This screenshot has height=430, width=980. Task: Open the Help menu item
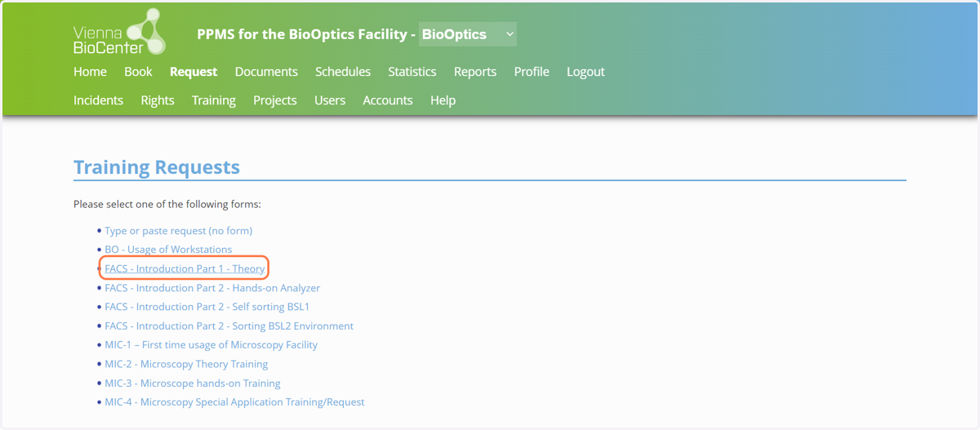point(443,100)
